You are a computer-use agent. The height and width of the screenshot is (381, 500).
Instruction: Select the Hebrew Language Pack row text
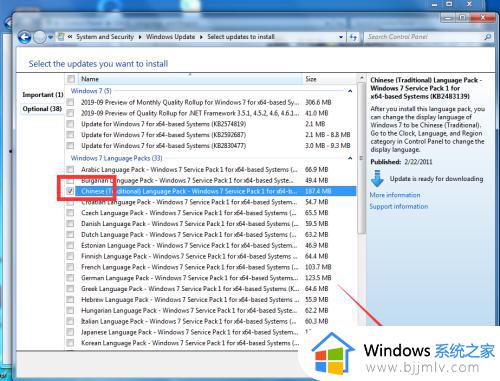[x=190, y=299]
